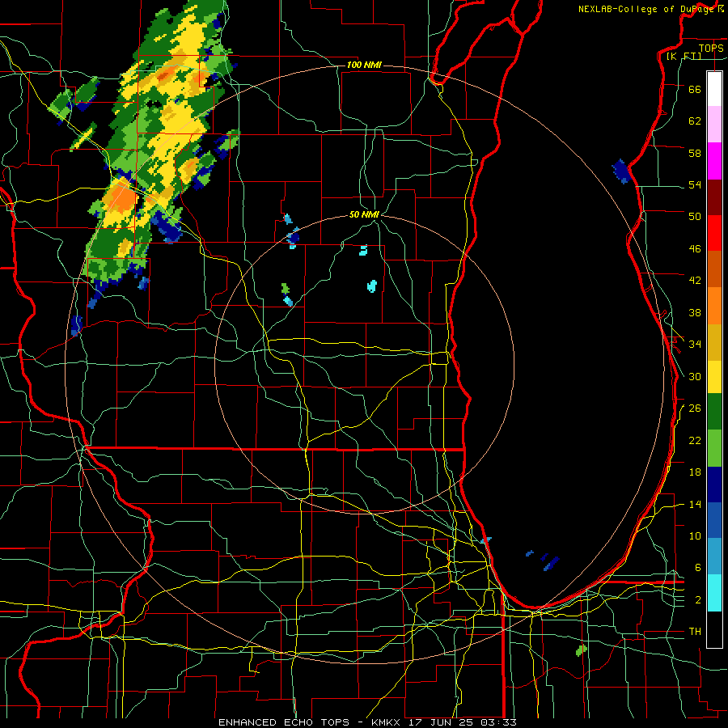Click the ENHANCED ECHO TOPS caption text
The width and height of the screenshot is (728, 728).
point(284,722)
